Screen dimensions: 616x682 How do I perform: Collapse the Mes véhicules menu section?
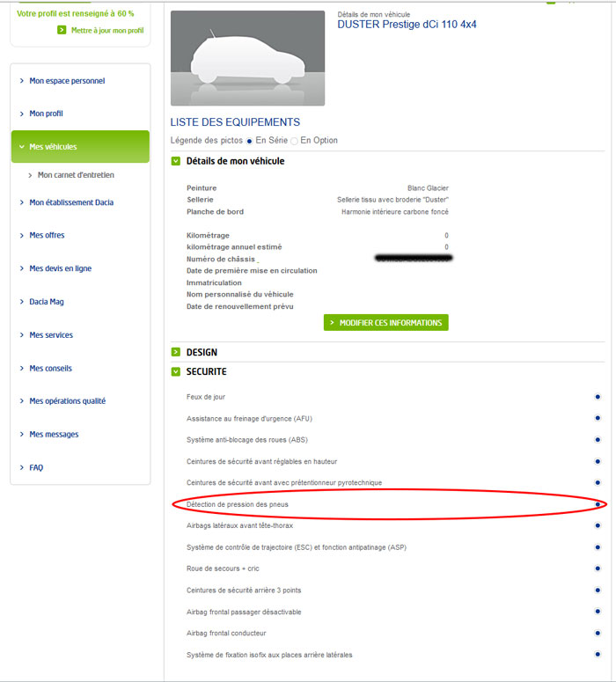(80, 147)
